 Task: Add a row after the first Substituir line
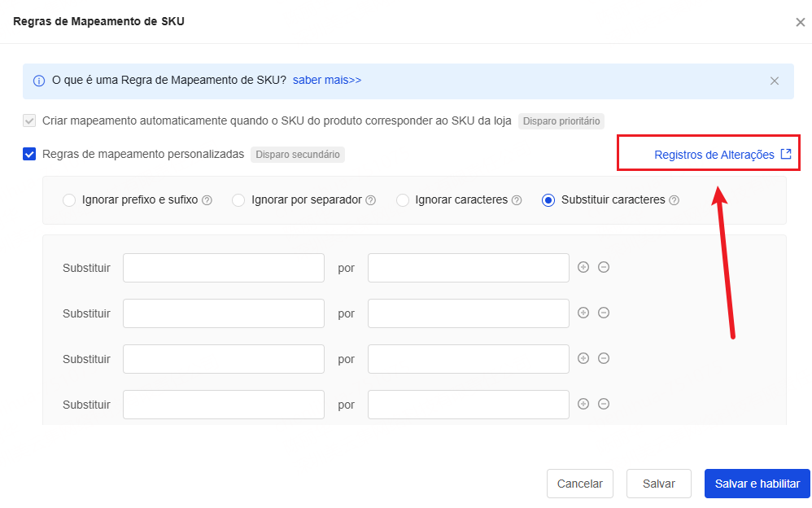583,268
